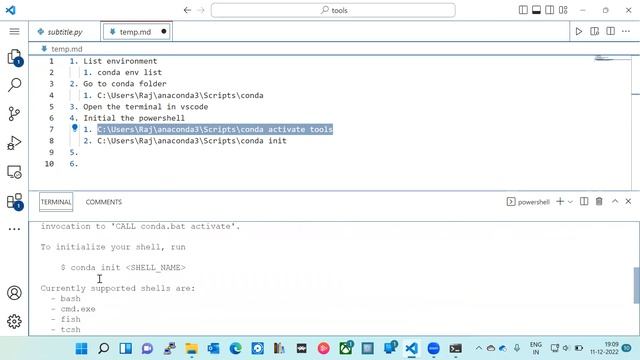Open the Explorer view in activity bar
The image size is (640, 360).
[x=14, y=57]
